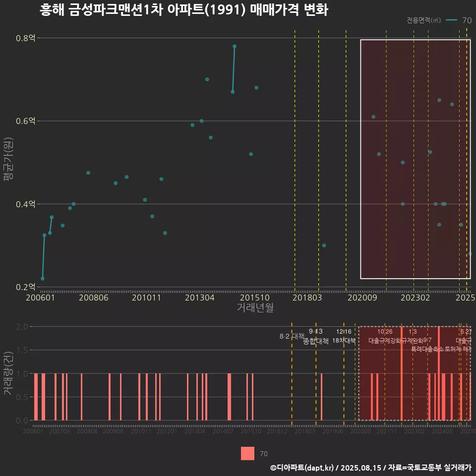Click the 1·3 규제완화 annotation

click(x=413, y=336)
